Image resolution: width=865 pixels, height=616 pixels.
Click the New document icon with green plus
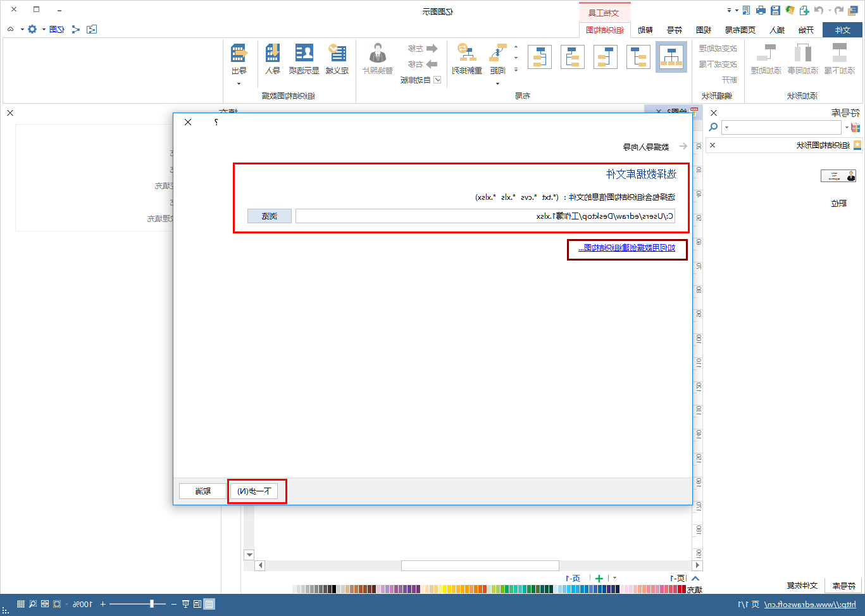[x=804, y=10]
